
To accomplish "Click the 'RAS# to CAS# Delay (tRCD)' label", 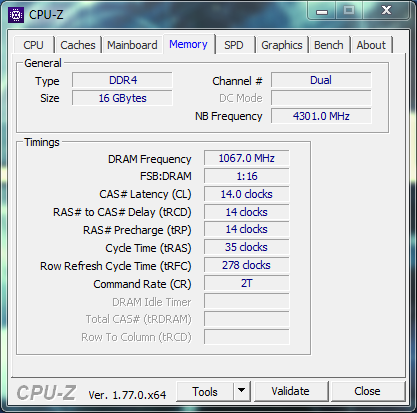I will (x=122, y=212).
